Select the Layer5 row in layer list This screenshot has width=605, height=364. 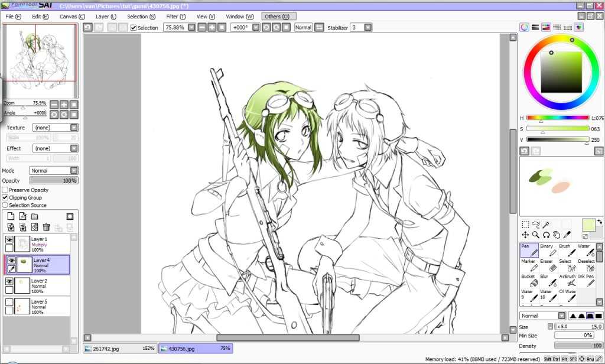pos(37,307)
